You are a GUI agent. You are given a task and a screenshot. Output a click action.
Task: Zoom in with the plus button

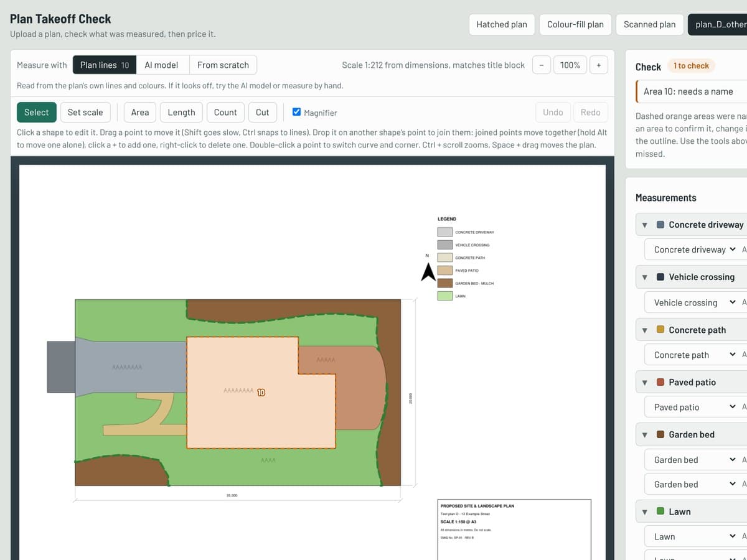tap(599, 65)
